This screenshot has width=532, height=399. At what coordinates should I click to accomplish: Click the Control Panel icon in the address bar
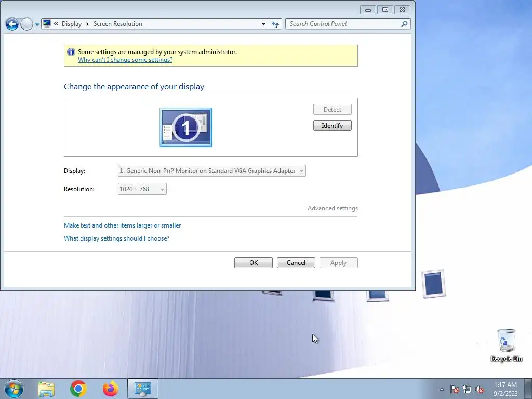47,24
